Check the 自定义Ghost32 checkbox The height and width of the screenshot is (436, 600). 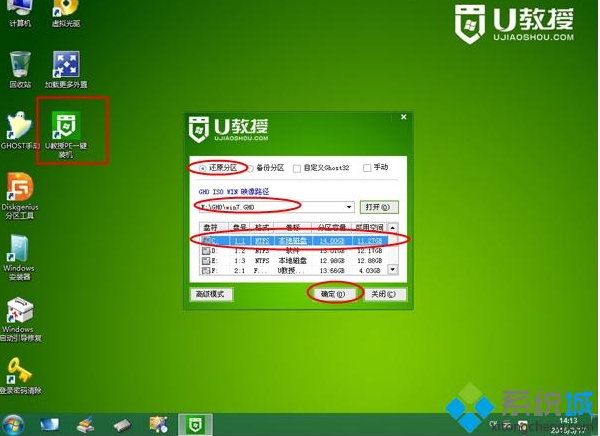[297, 168]
